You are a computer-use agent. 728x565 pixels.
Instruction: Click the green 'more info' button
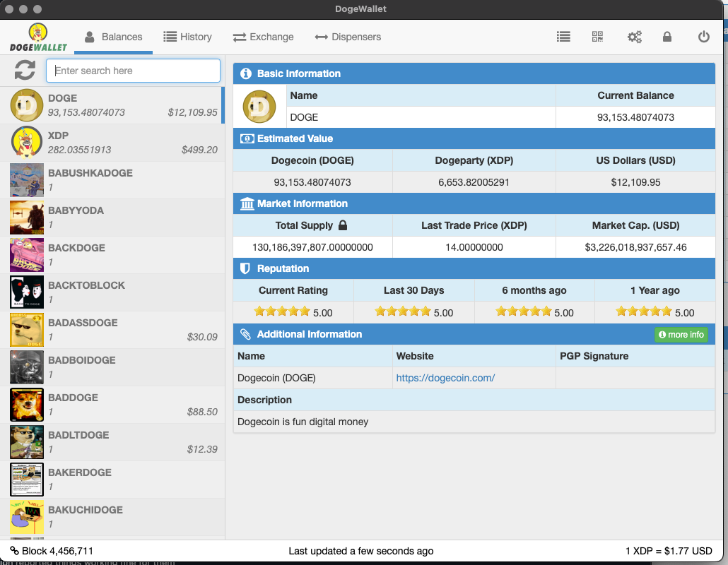tap(681, 335)
